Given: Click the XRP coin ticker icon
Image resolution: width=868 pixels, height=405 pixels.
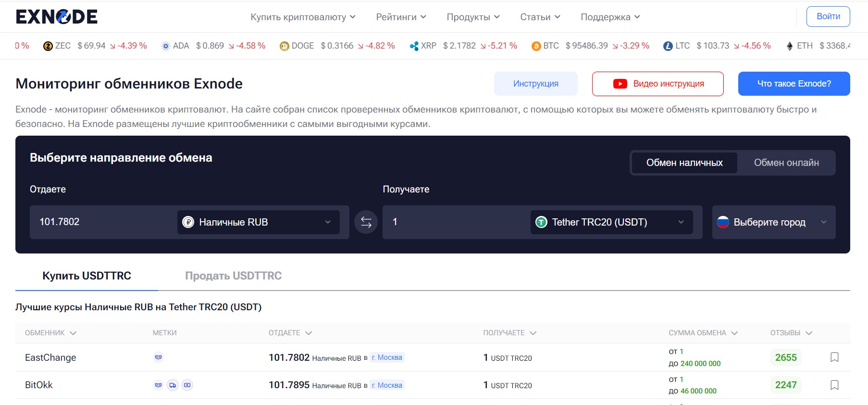Looking at the screenshot, I should tap(414, 46).
